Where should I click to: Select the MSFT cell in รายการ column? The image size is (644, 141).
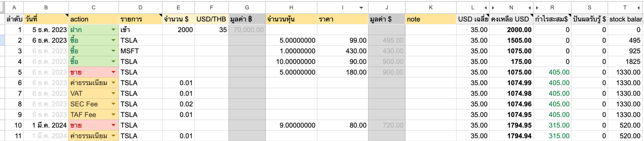(140, 51)
